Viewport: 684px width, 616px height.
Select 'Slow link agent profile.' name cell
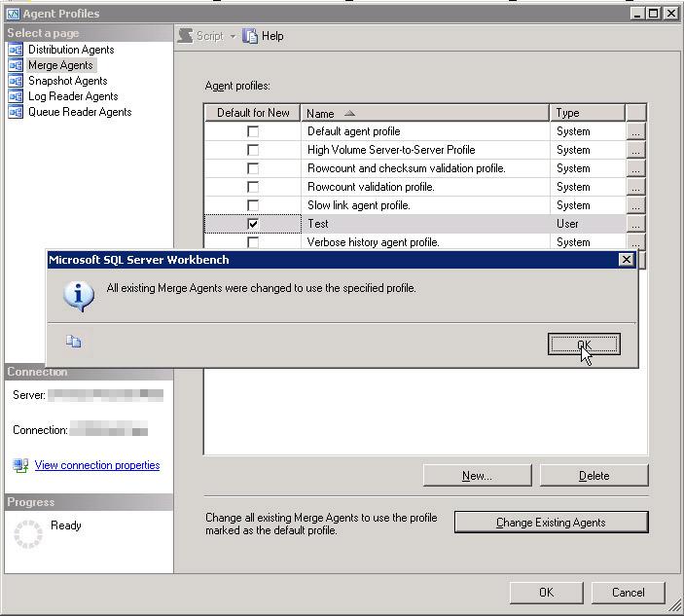pyautogui.click(x=425, y=205)
